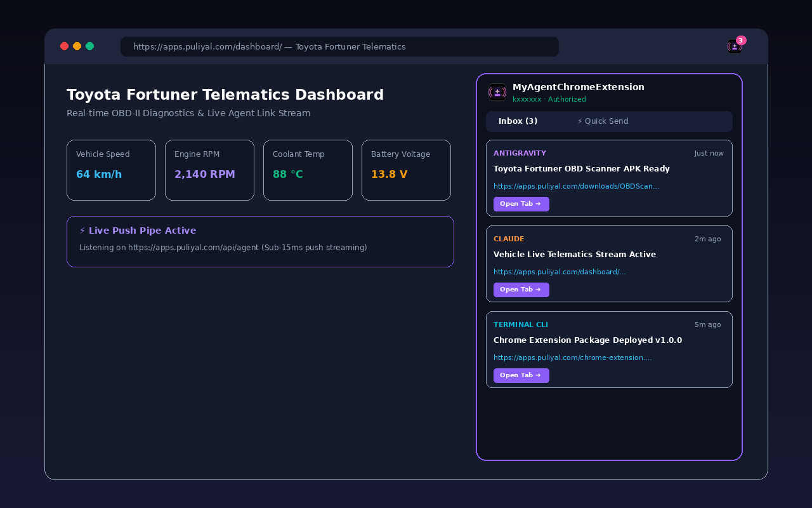Click the '2m ago' timestamp
Viewport: 812px width, 508px height.
click(708, 239)
